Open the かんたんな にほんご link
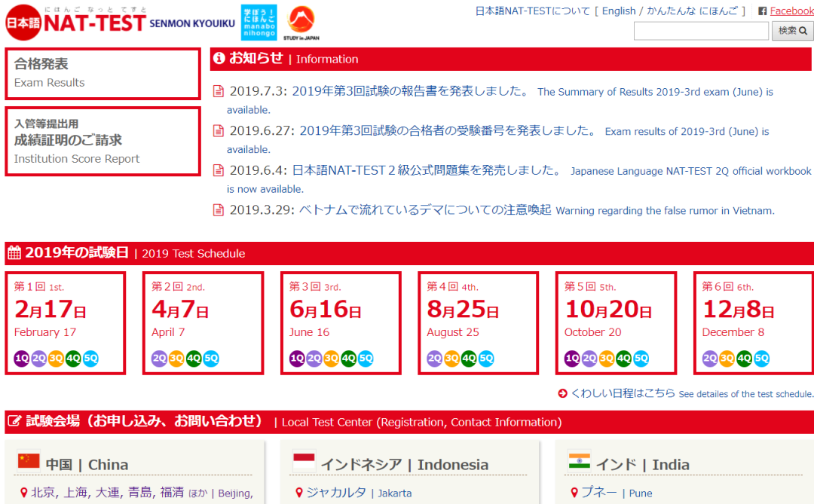The image size is (814, 504). pos(692,11)
